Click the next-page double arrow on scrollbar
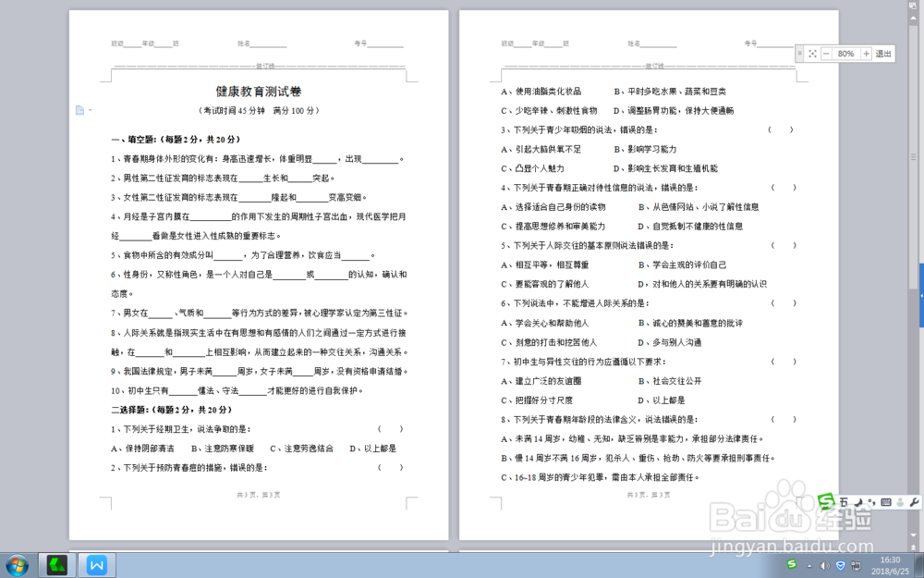Image resolution: width=924 pixels, height=578 pixels. pos(915,547)
